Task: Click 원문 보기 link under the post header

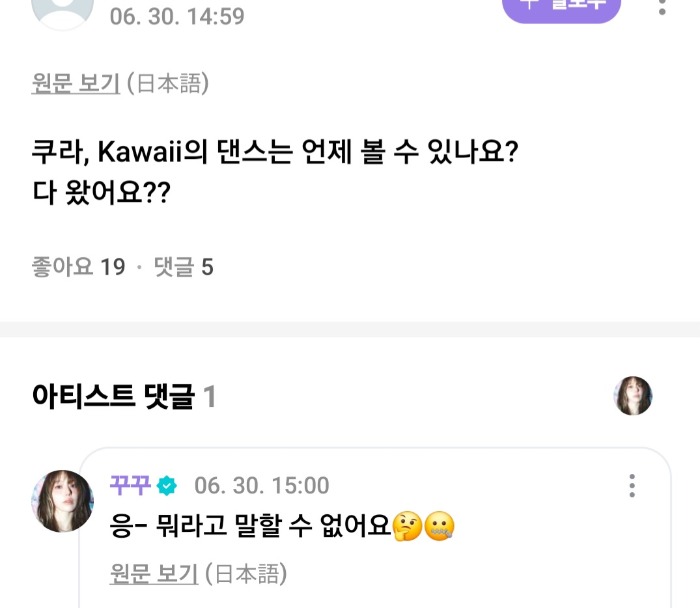Action: (76, 84)
